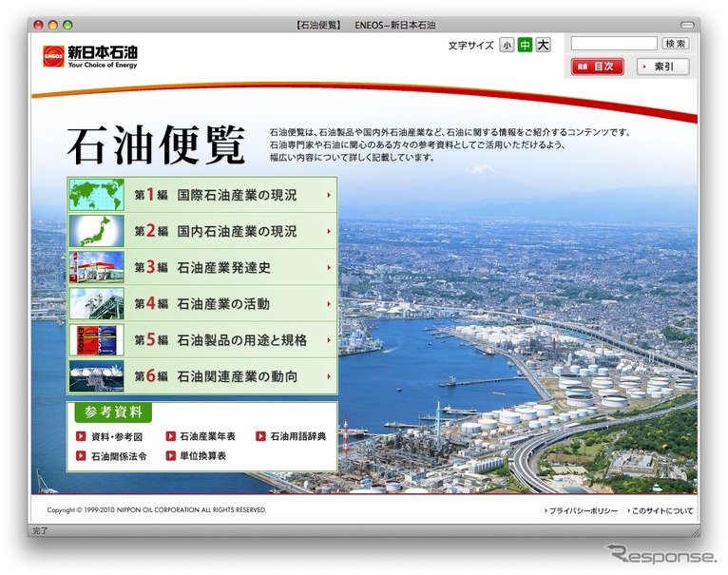
Task: Open 第4編 石油産業の活動
Action: (202, 304)
